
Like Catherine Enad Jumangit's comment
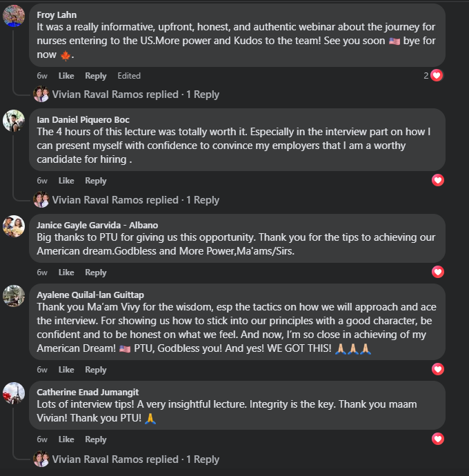click(x=66, y=439)
